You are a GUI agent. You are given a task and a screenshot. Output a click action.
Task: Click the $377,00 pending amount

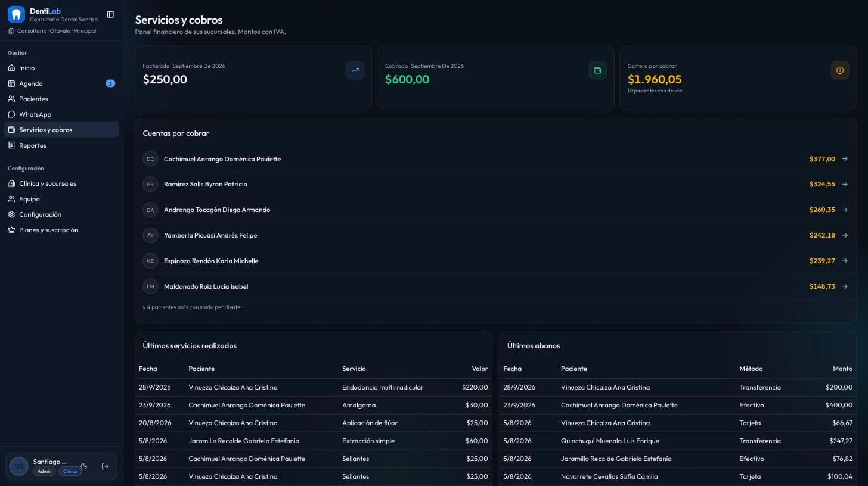[822, 159]
